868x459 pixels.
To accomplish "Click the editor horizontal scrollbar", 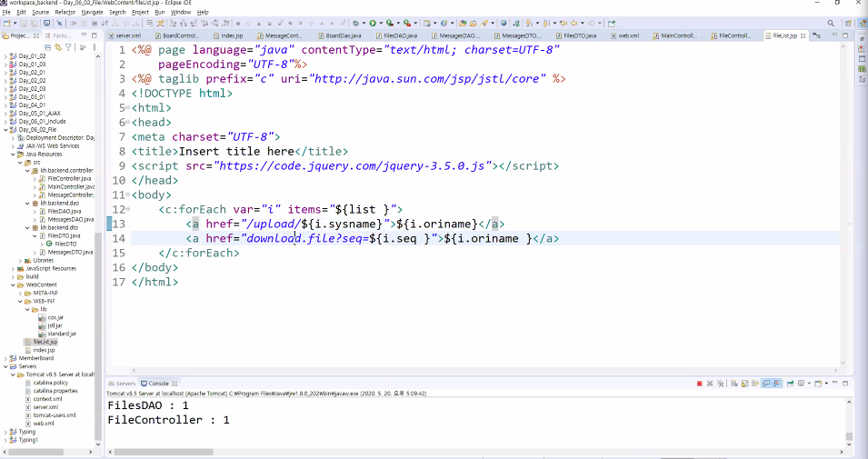I will [x=484, y=371].
